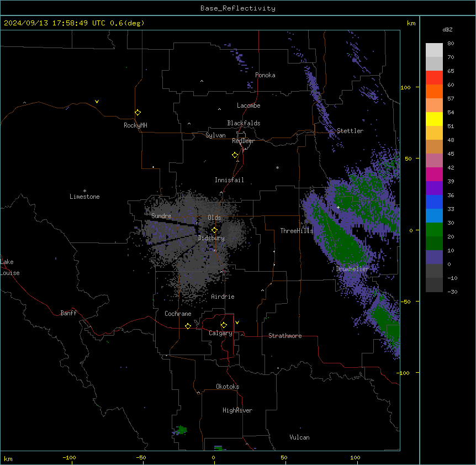
Task: Click the yellow marker above Calgary label
Action: pos(224,325)
